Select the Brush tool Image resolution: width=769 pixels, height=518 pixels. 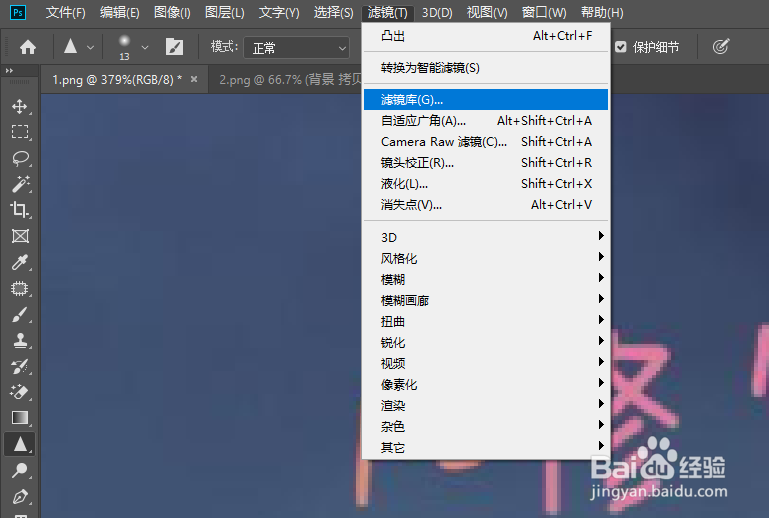(20, 314)
